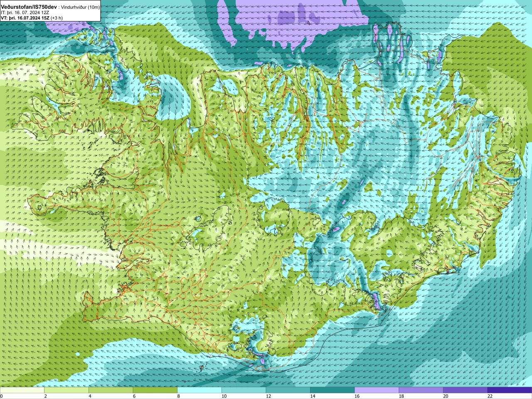Click the legend value '18'
532x399 pixels.
[401, 396]
